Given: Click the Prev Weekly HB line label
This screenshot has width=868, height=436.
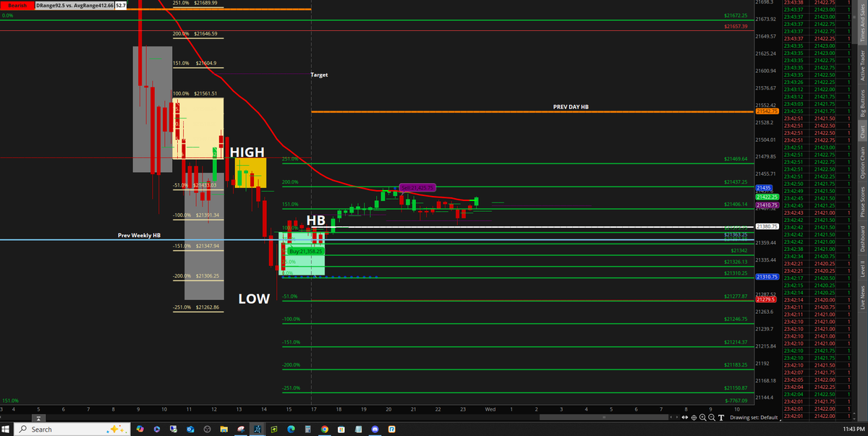Looking at the screenshot, I should (139, 235).
